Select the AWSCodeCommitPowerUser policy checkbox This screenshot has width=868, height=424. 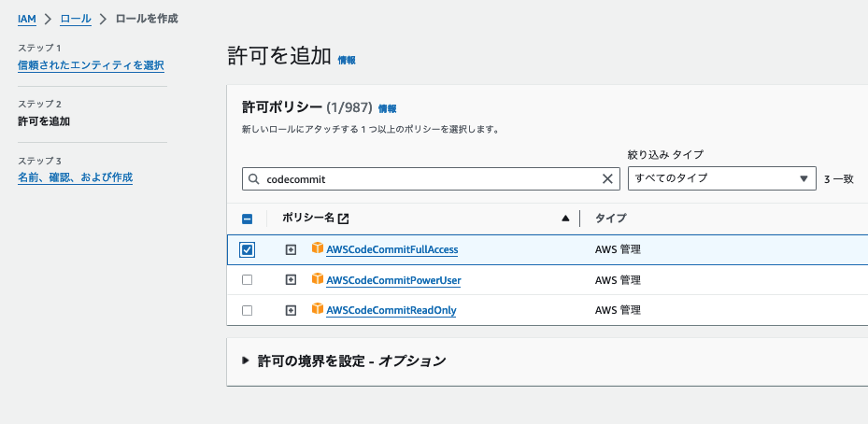click(247, 280)
